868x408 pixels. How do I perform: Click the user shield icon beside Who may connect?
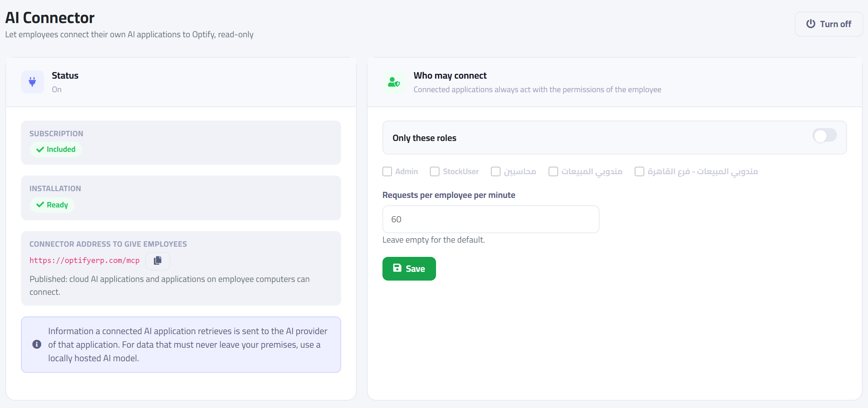(394, 82)
